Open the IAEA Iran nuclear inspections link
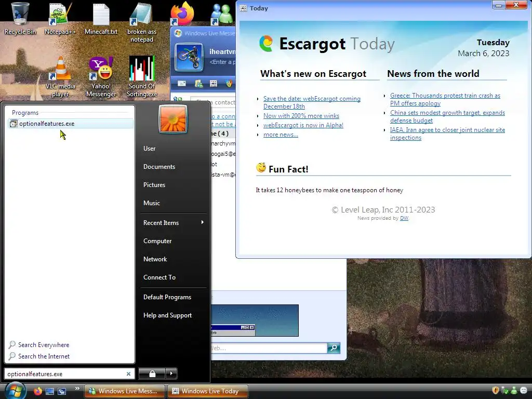The image size is (532, 399). click(x=447, y=134)
